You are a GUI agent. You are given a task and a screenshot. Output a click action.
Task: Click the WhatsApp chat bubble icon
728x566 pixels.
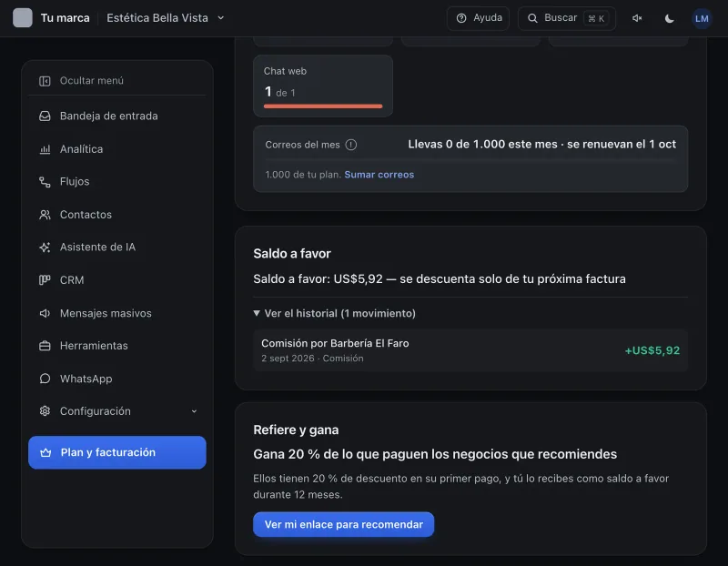pyautogui.click(x=45, y=379)
